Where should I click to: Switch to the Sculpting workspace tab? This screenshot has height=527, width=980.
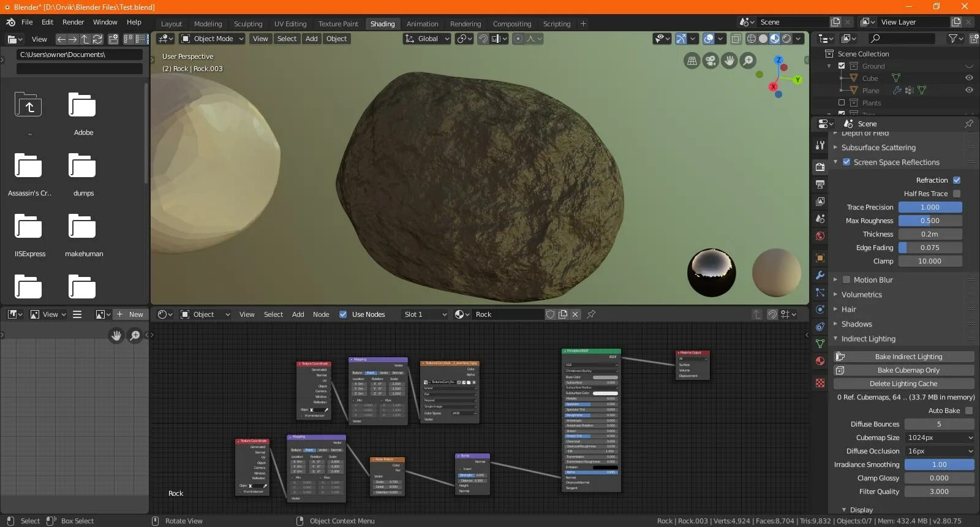click(x=247, y=24)
